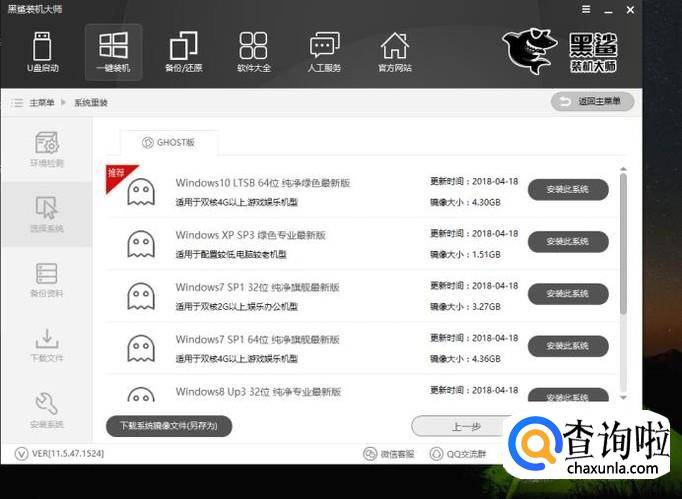Minimize the 黑鲨装机大师 window
Viewport: 682px width, 499px height.
coord(608,10)
